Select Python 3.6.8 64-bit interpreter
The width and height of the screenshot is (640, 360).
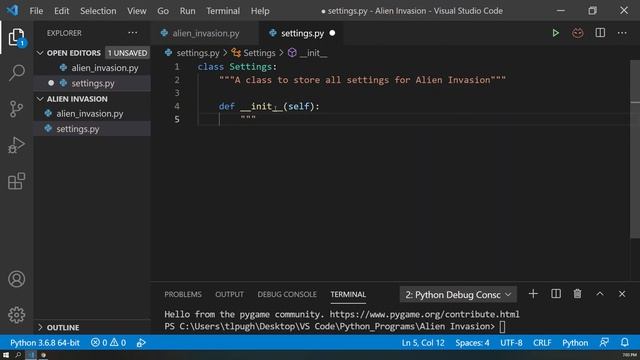(x=45, y=343)
